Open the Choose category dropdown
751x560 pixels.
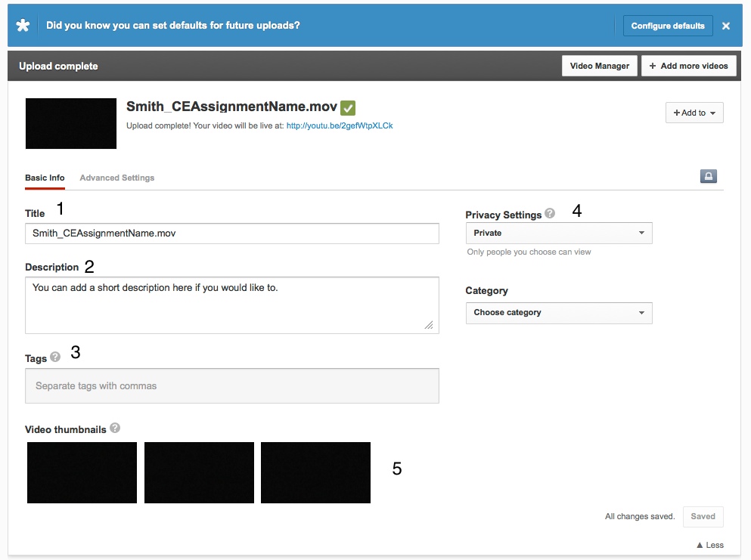pyautogui.click(x=558, y=313)
